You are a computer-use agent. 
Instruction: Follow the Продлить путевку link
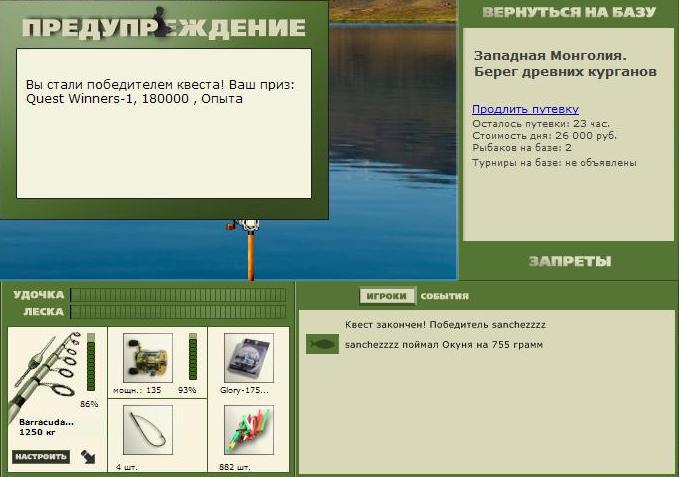coord(525,109)
